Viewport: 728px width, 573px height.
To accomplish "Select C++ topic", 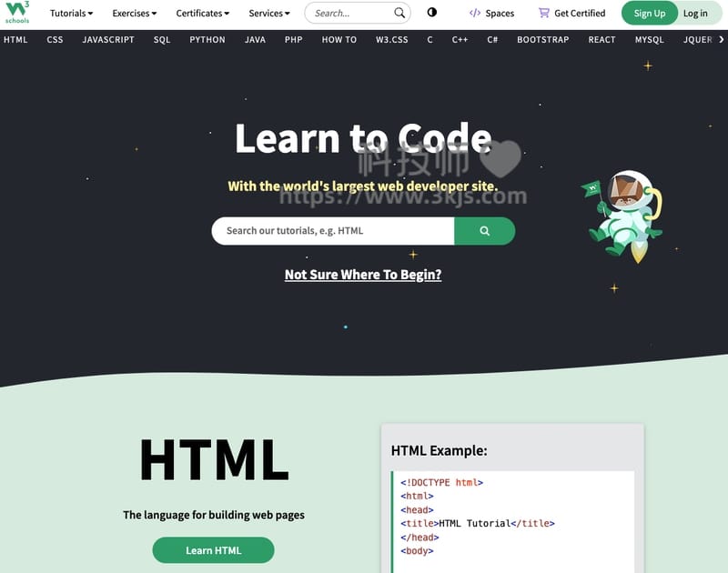I will tap(460, 40).
